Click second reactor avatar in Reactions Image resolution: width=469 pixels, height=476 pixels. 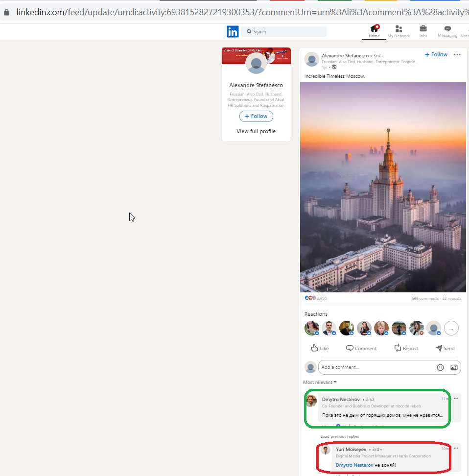pyautogui.click(x=329, y=328)
